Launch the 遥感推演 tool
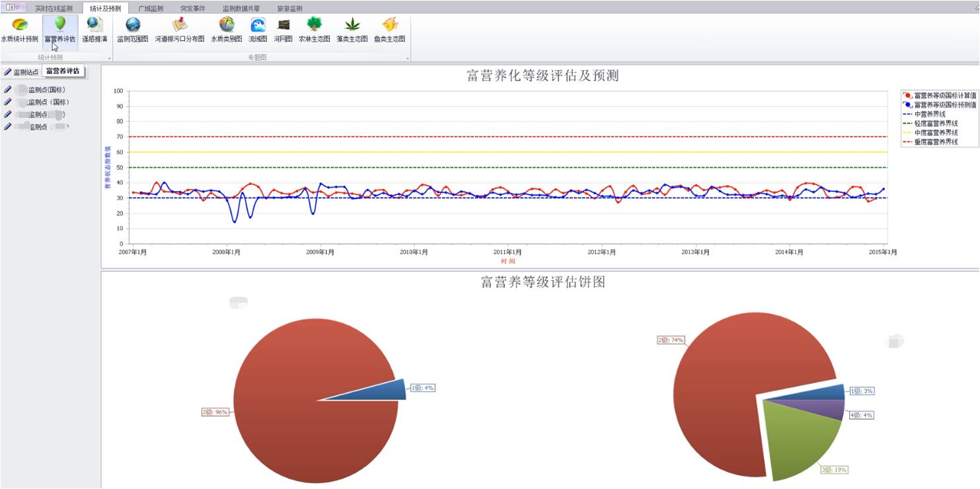The width and height of the screenshot is (980, 489). (94, 30)
